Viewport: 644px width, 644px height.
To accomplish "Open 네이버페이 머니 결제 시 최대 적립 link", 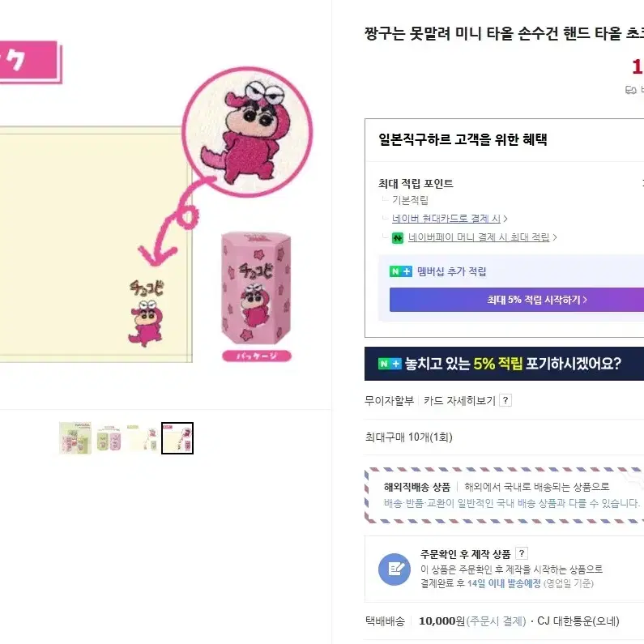I will [x=479, y=237].
